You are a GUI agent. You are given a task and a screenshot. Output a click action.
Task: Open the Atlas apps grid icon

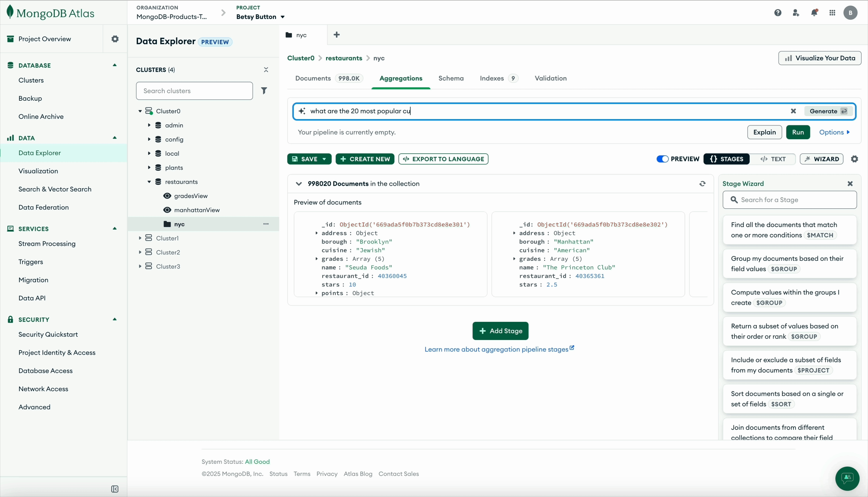pyautogui.click(x=832, y=13)
